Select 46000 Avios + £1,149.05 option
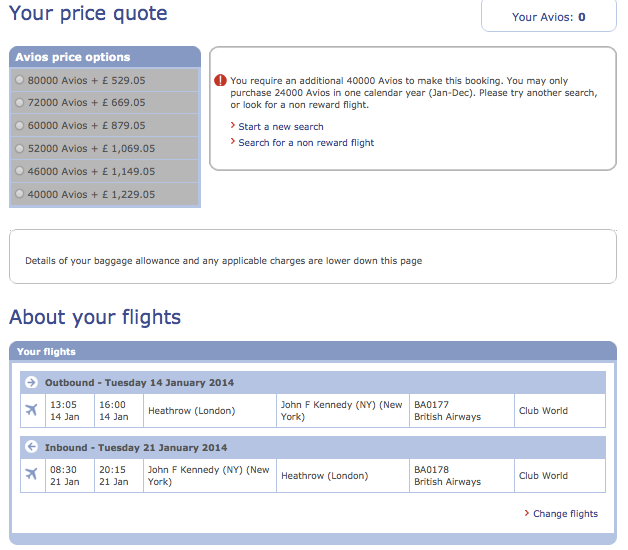628x550 pixels. [x=20, y=172]
